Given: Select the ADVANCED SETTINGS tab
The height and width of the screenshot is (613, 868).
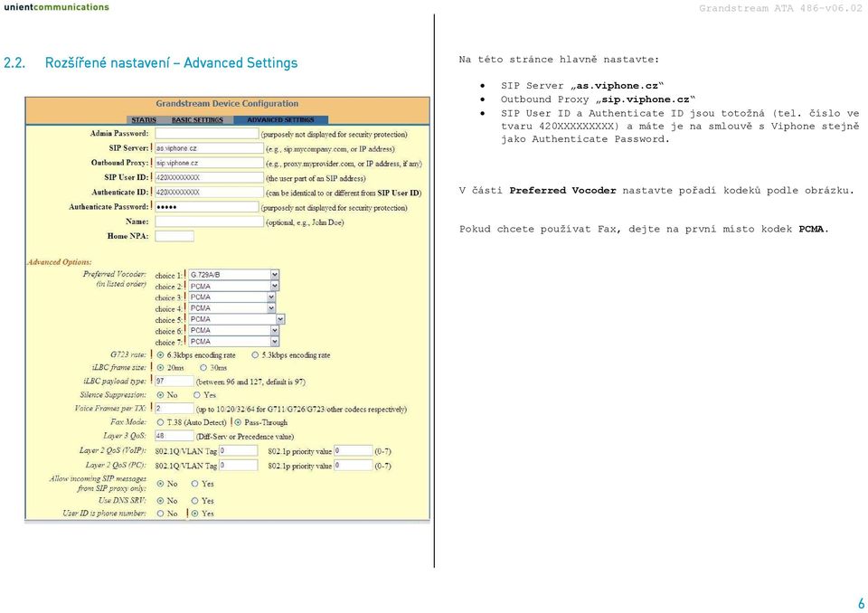Looking at the screenshot, I should pyautogui.click(x=280, y=119).
